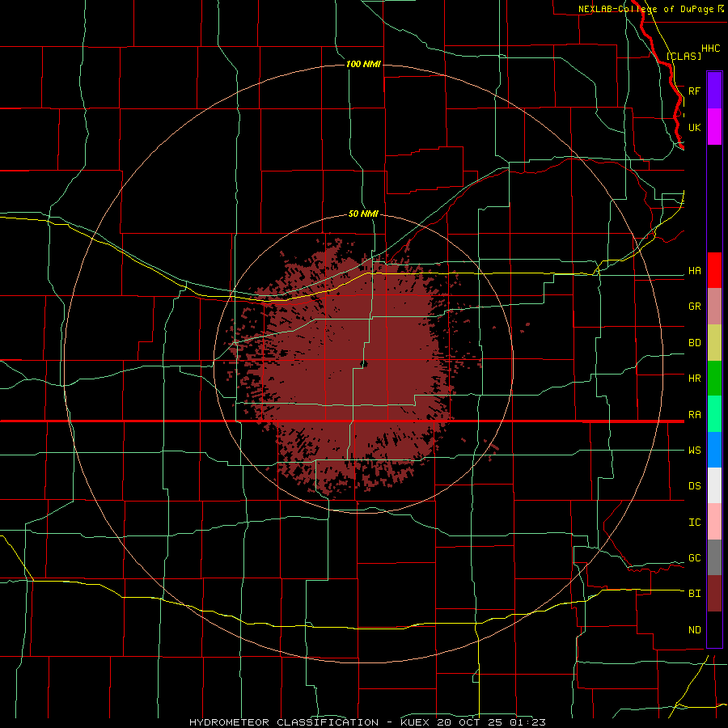Click the IC legend label
728x728 pixels.
[x=694, y=523]
